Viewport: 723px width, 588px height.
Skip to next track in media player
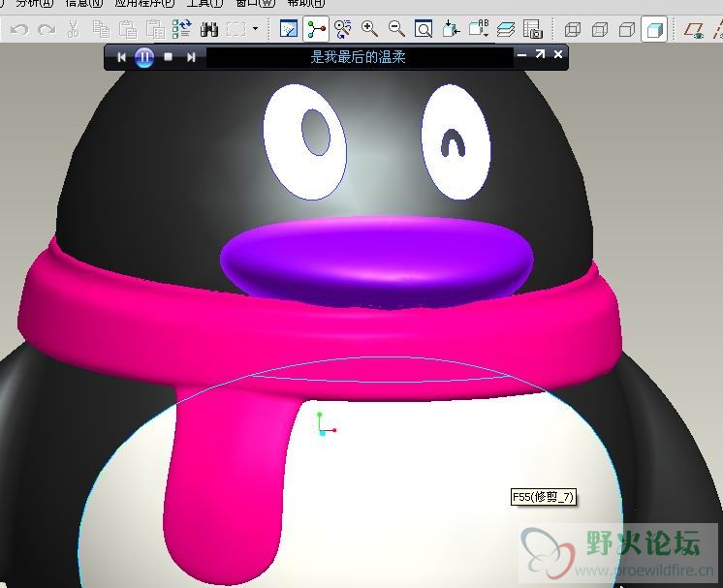point(191,57)
